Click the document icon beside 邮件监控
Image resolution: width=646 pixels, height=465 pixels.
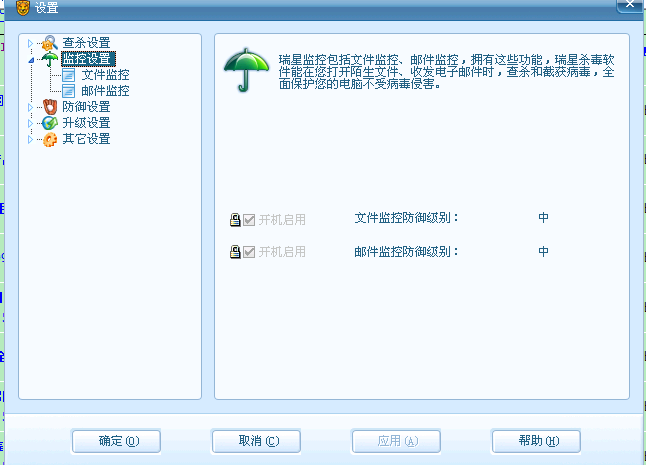(x=68, y=91)
